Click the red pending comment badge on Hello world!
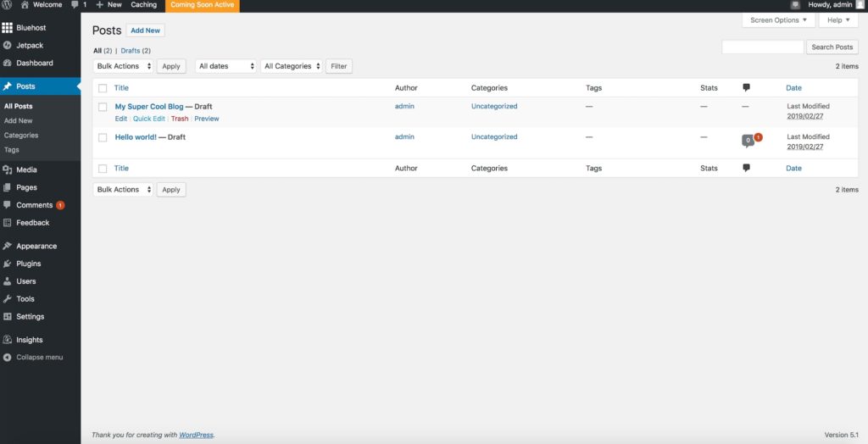 coord(759,136)
